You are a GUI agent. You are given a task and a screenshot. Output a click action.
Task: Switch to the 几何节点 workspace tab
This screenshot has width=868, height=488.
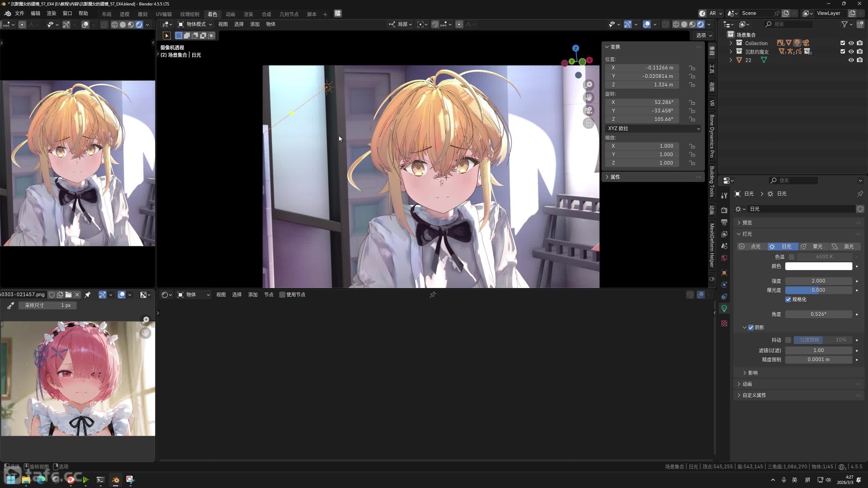pyautogui.click(x=289, y=14)
